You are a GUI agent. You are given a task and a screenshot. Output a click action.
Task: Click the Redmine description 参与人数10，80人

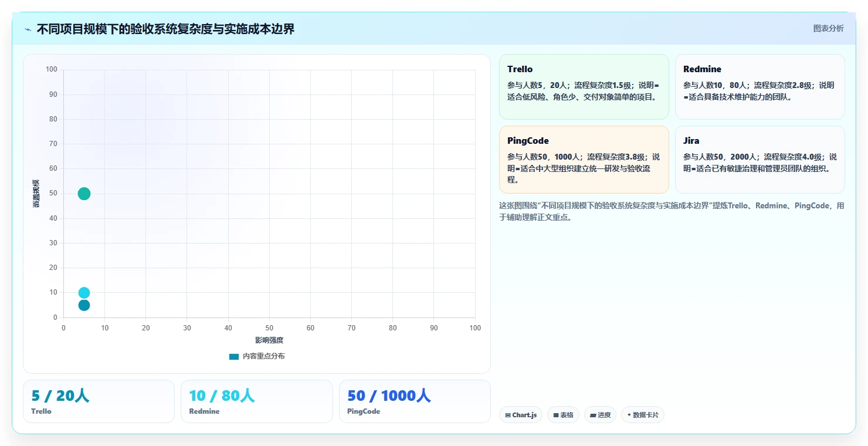pyautogui.click(x=759, y=91)
